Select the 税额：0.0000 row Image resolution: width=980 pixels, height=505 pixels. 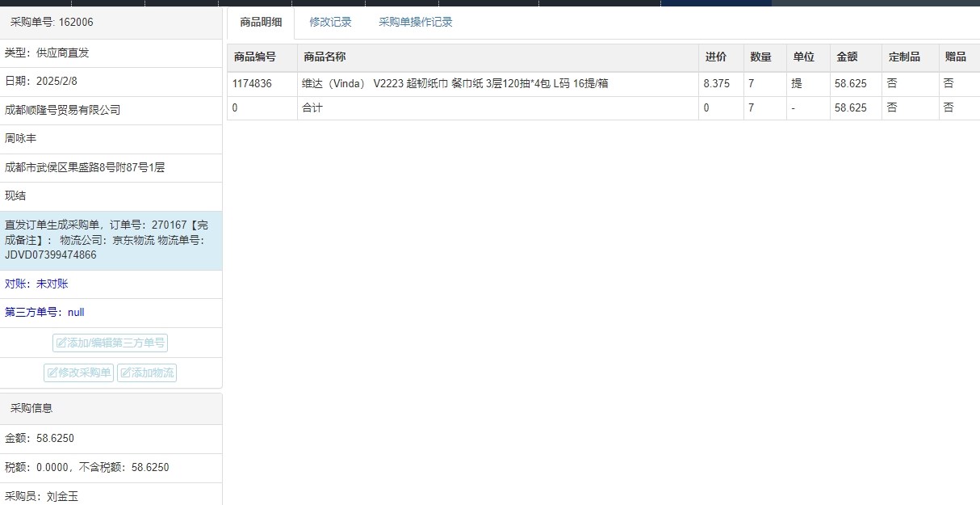(111, 468)
